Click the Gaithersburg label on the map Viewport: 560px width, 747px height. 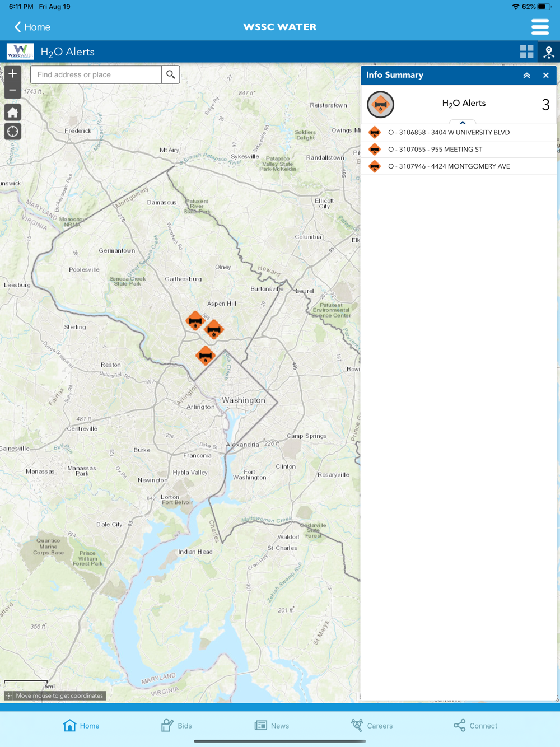183,279
